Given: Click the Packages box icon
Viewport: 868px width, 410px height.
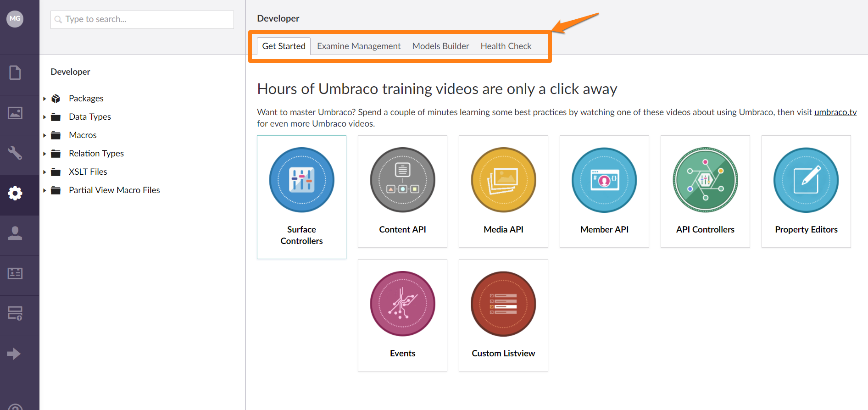Looking at the screenshot, I should tap(56, 99).
